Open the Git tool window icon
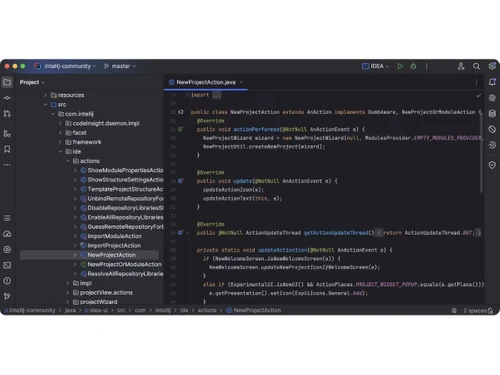This screenshot has height=375, width=500. click(7, 296)
